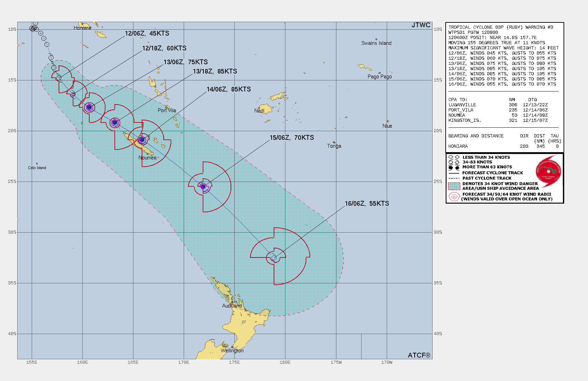The image size is (588, 381).
Task: Click the JTWC label on the map
Action: (x=421, y=25)
